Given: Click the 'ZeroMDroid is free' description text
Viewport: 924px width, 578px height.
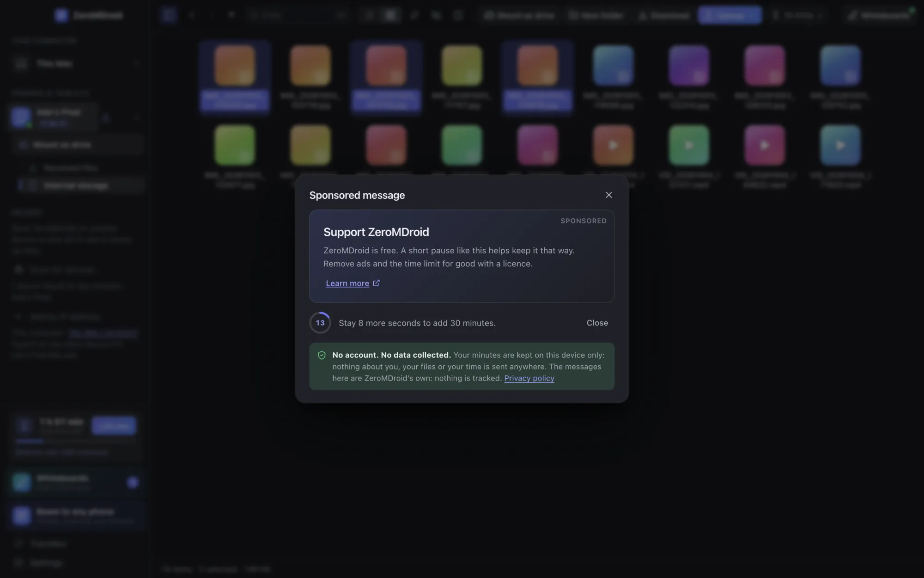Looking at the screenshot, I should (449, 257).
